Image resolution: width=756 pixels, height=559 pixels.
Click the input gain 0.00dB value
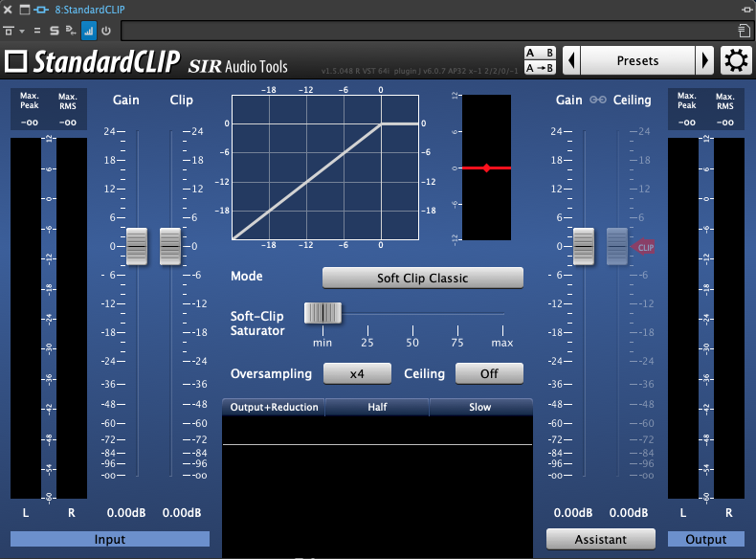point(126,513)
